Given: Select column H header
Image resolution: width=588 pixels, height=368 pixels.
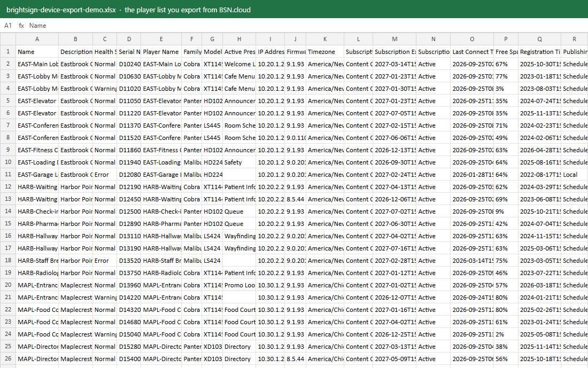Looking at the screenshot, I should tap(239, 39).
